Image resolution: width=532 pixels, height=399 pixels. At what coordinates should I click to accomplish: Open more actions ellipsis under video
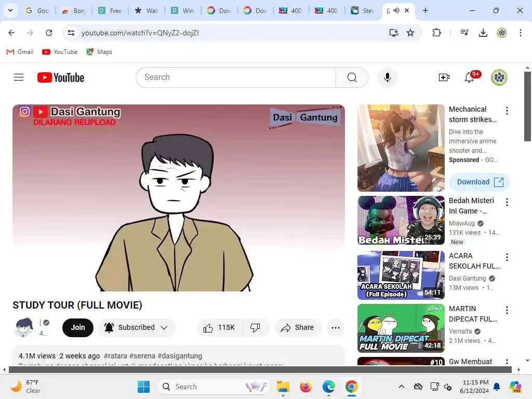pyautogui.click(x=335, y=327)
